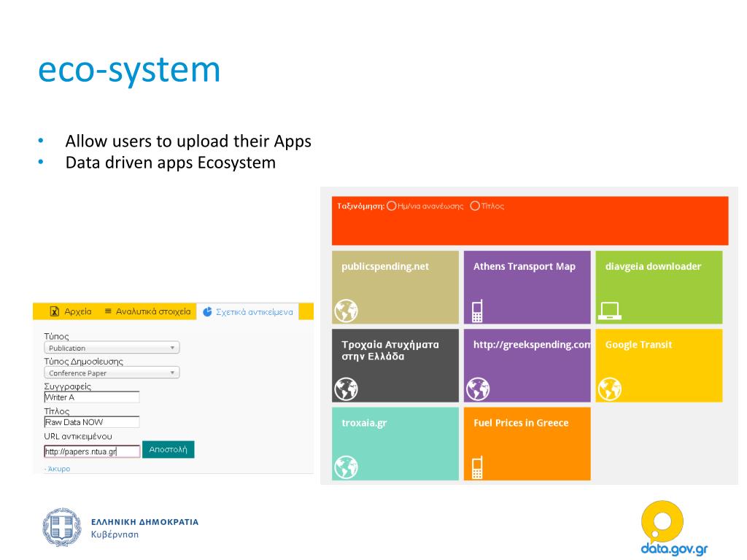
Task: Click the globe icon on Τροχαία Ατυχήματα tile
Action: [x=346, y=389]
